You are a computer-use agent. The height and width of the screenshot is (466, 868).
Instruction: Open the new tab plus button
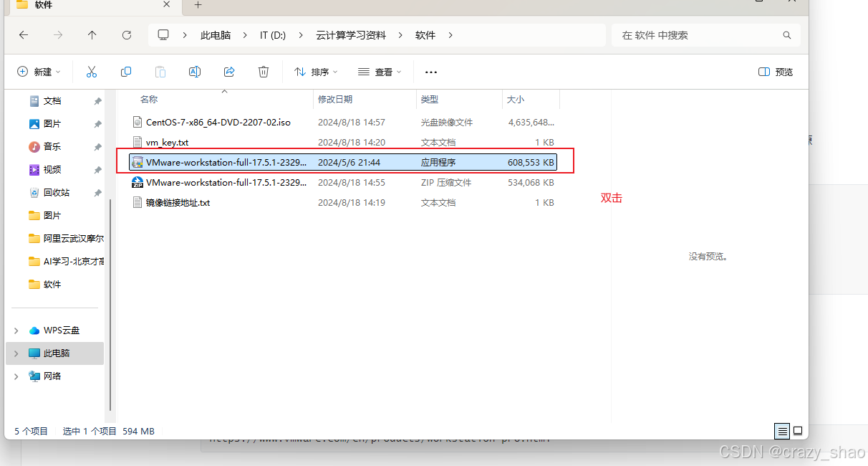pyautogui.click(x=198, y=4)
